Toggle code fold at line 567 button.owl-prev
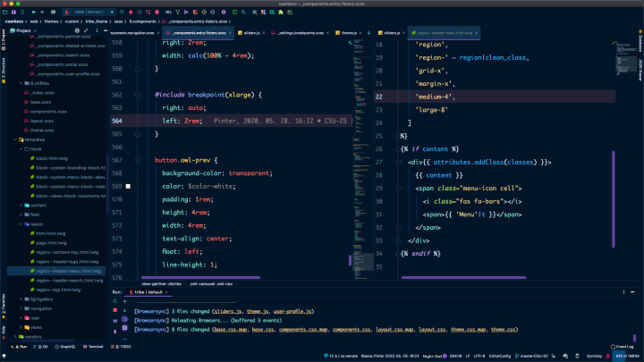Image resolution: width=644 pixels, height=362 pixels. coord(138,160)
